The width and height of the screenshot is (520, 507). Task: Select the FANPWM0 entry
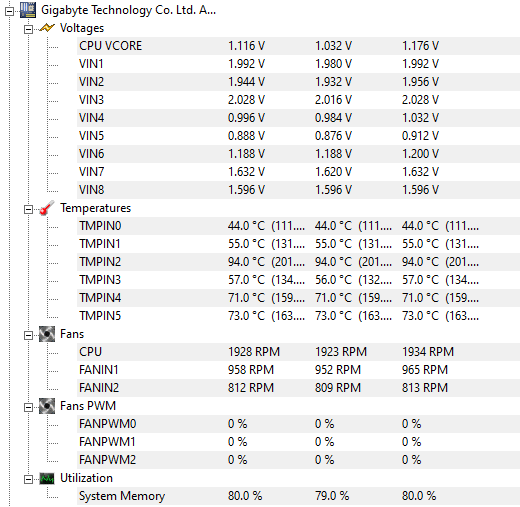pyautogui.click(x=298, y=424)
